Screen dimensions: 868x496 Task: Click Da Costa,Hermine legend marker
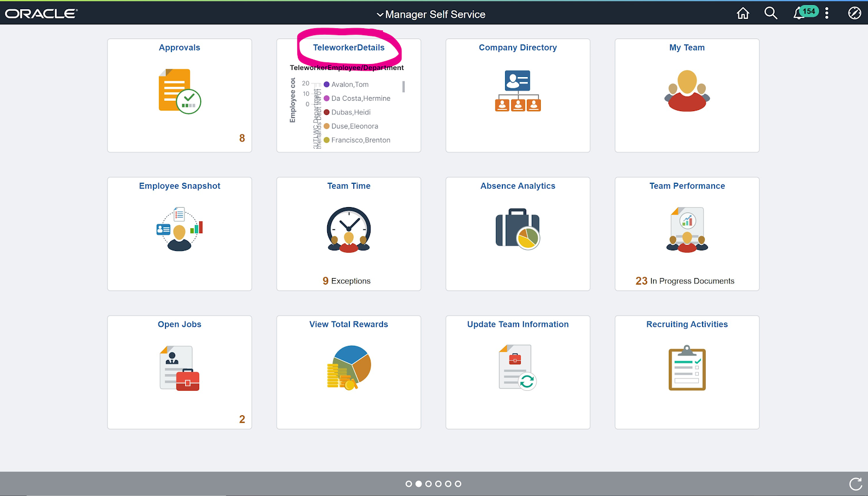point(327,98)
